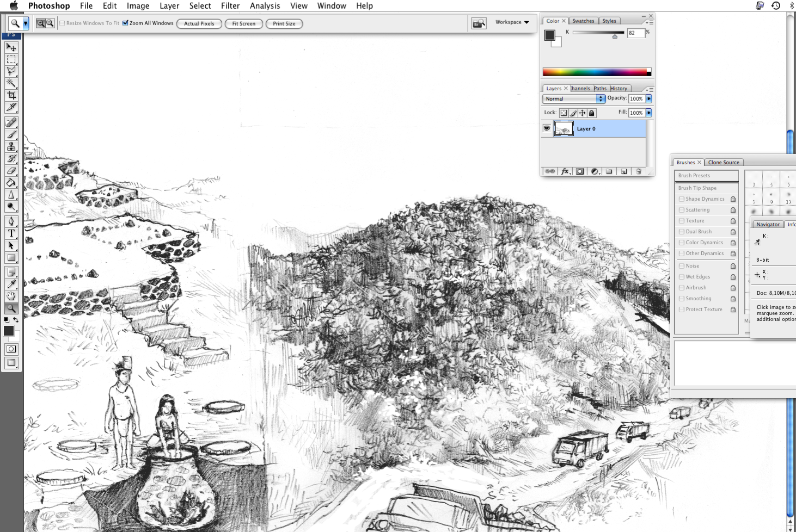This screenshot has height=532, width=796.
Task: Hide Layer 0 using the eye icon
Action: click(547, 128)
